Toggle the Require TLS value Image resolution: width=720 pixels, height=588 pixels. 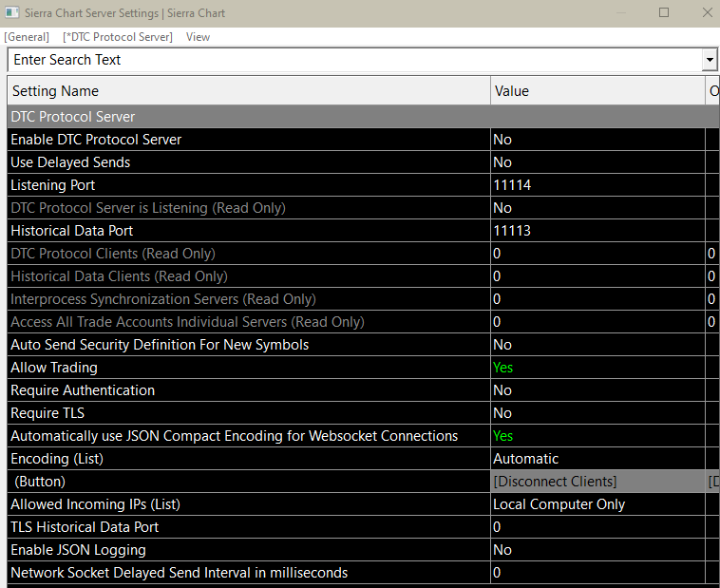(x=597, y=413)
